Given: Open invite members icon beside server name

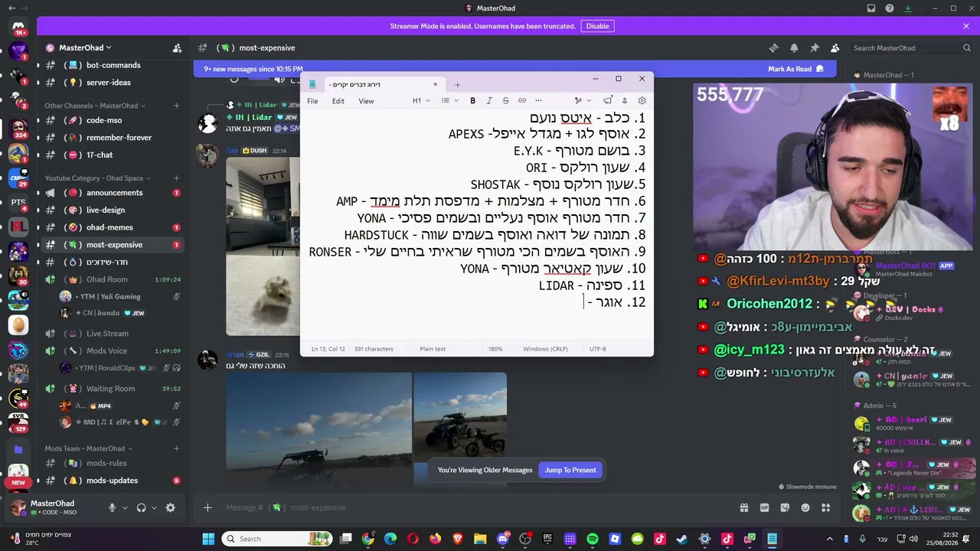Looking at the screenshot, I should [x=178, y=47].
